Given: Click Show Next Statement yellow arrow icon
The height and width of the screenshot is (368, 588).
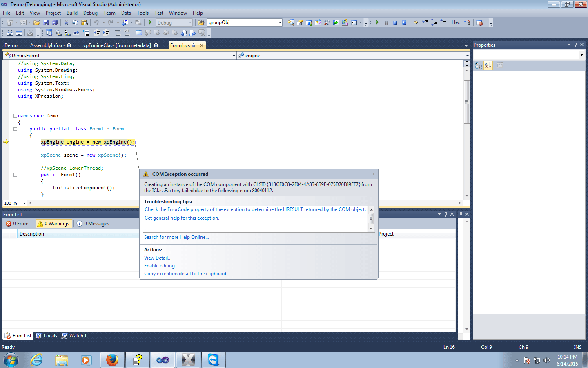Looking at the screenshot, I should pos(416,22).
